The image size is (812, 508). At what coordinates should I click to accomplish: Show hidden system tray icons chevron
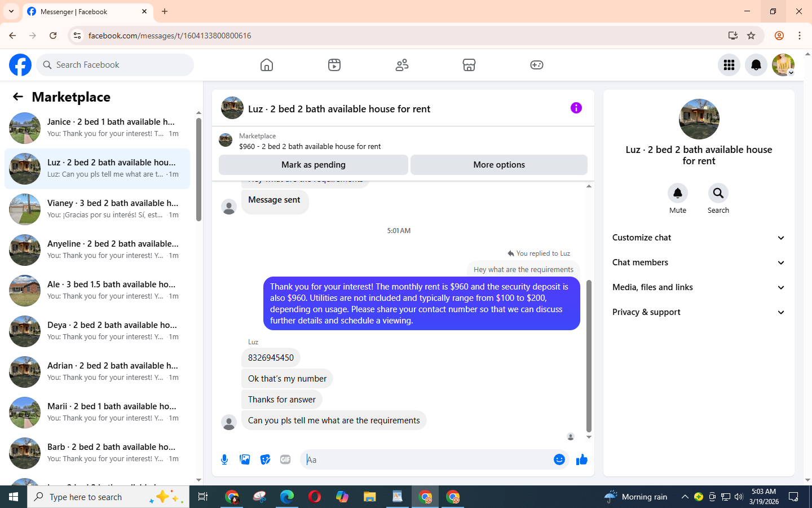pyautogui.click(x=685, y=497)
